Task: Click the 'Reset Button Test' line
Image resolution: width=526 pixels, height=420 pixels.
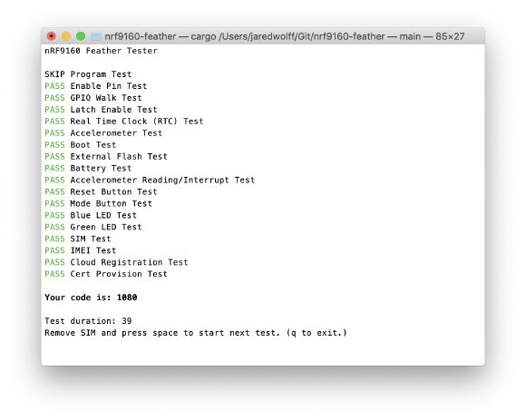Action: [101, 191]
